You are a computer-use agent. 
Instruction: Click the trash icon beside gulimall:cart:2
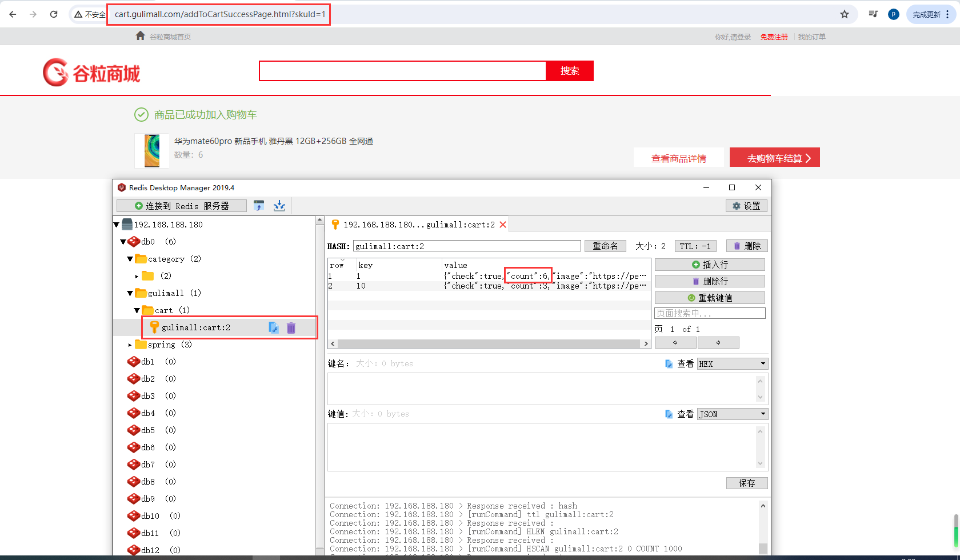click(x=291, y=327)
